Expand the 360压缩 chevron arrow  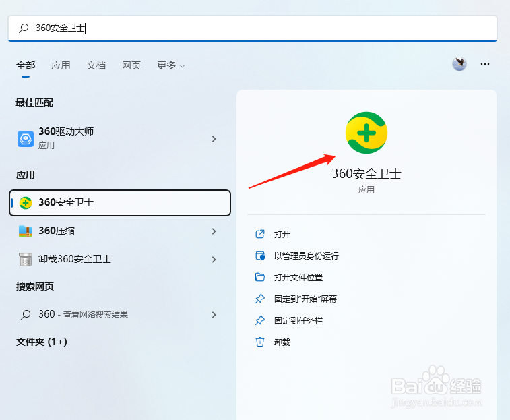click(x=214, y=231)
